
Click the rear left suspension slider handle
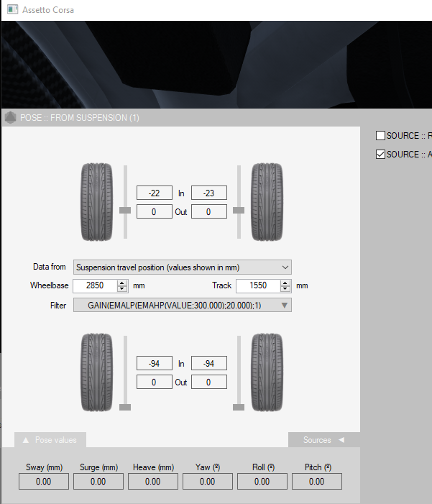pyautogui.click(x=125, y=407)
